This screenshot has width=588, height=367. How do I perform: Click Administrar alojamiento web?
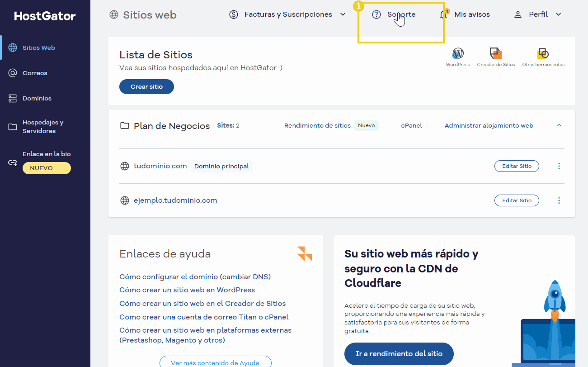tap(489, 125)
